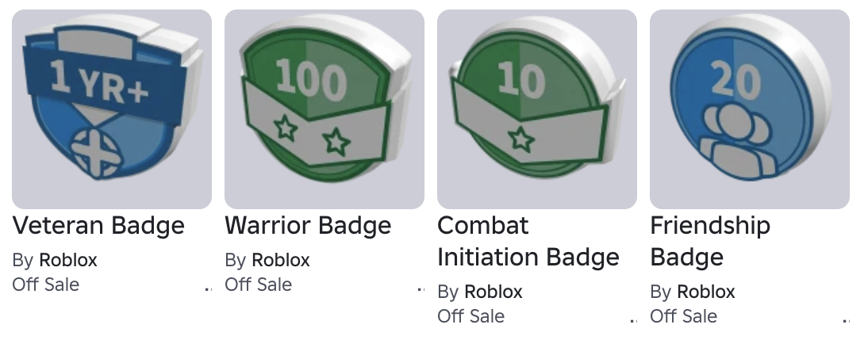
Task: Click Off Sale label on Veteran Badge
Action: (46, 284)
